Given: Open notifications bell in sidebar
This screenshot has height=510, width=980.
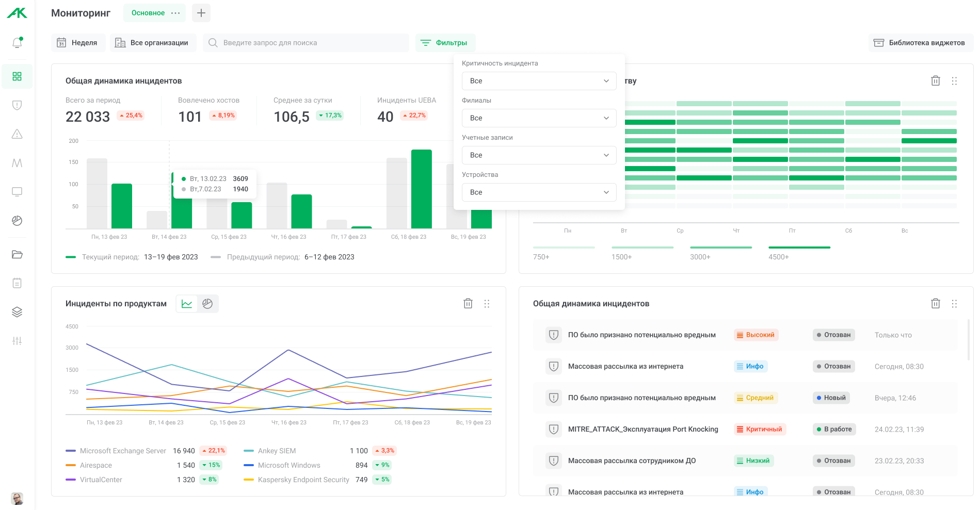Looking at the screenshot, I should click(17, 42).
